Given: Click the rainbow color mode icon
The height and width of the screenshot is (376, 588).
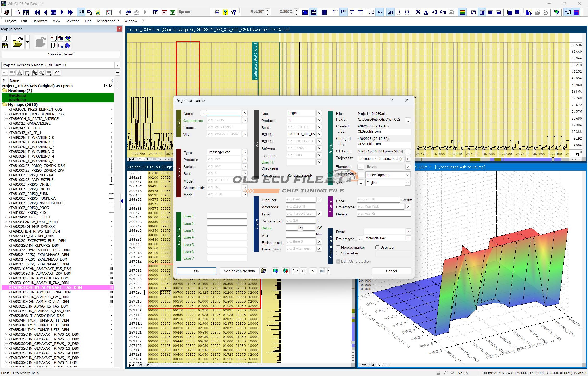Looking at the screenshot, I should pos(462,12).
